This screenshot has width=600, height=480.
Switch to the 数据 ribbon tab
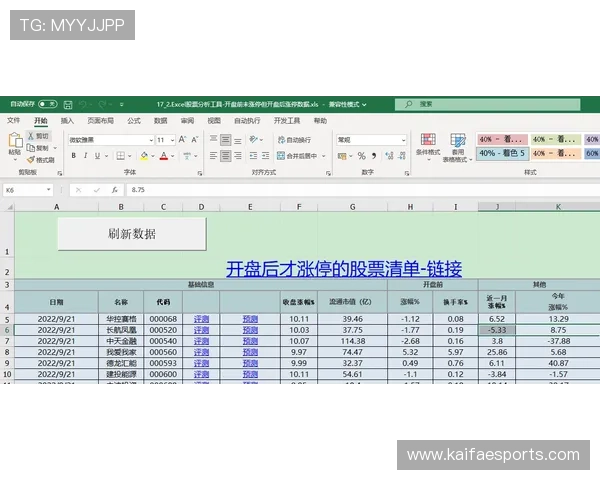click(x=160, y=121)
